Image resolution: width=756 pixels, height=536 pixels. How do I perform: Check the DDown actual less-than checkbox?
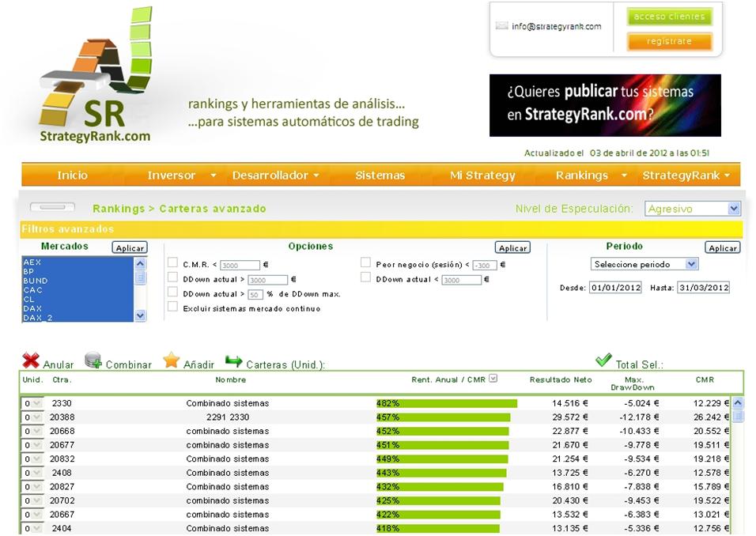point(365,277)
